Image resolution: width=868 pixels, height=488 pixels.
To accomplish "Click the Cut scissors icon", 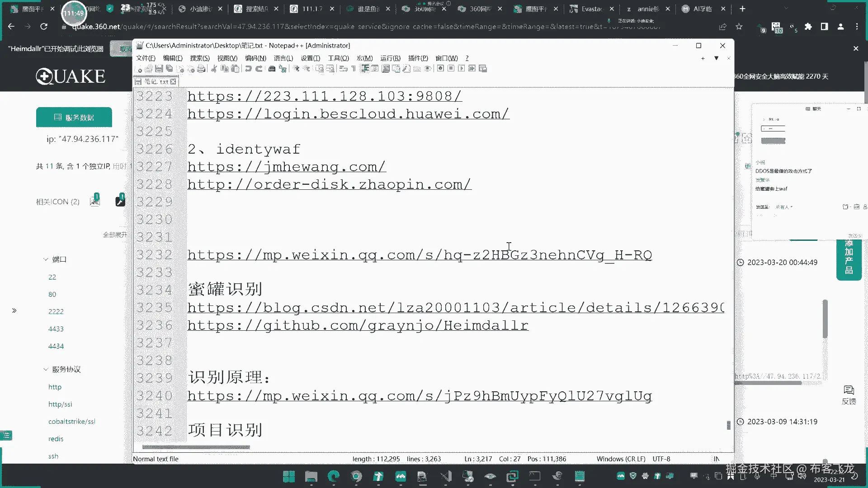I will (214, 69).
